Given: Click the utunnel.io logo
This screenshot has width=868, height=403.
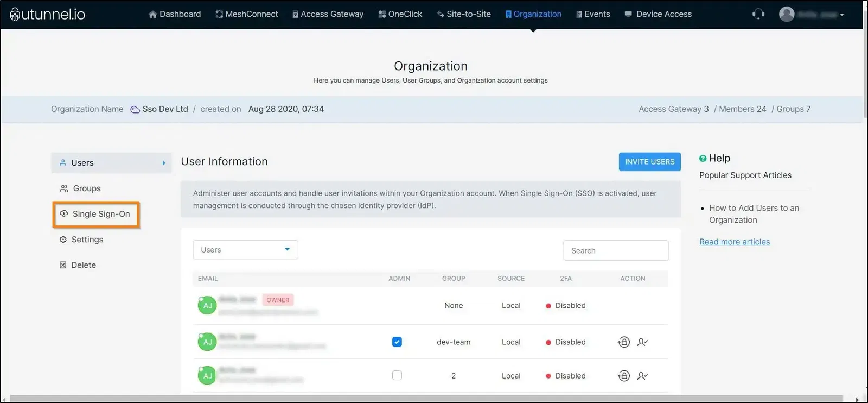Looking at the screenshot, I should click(48, 14).
